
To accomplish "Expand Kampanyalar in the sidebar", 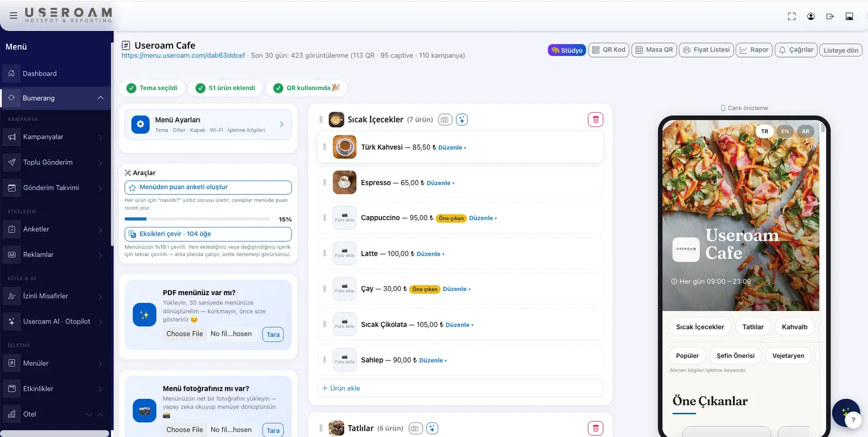I will 56,137.
